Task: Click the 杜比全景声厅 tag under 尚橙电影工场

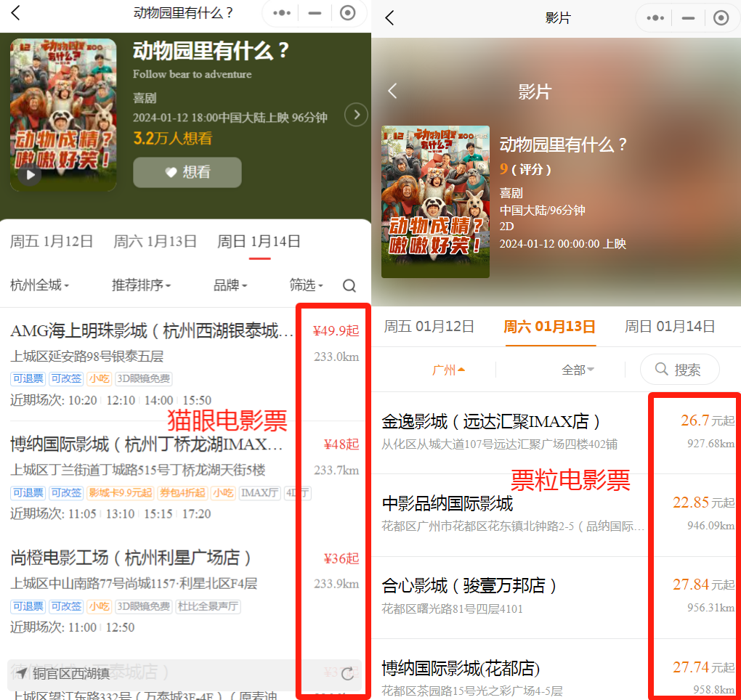Action: [208, 606]
